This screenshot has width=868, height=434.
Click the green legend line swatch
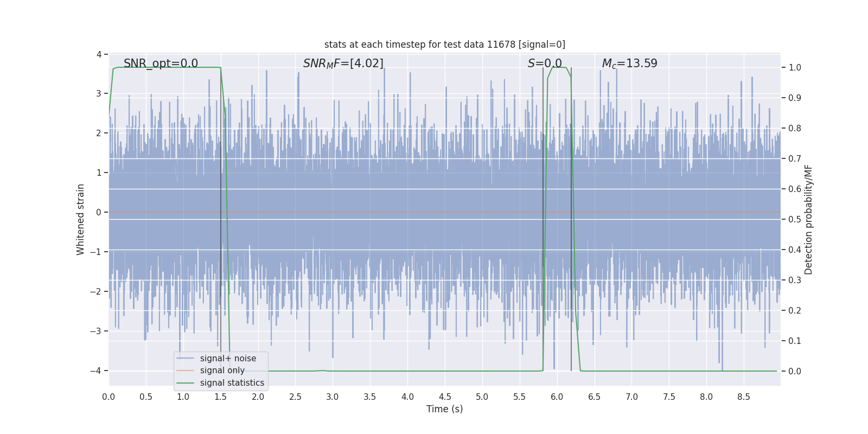186,383
